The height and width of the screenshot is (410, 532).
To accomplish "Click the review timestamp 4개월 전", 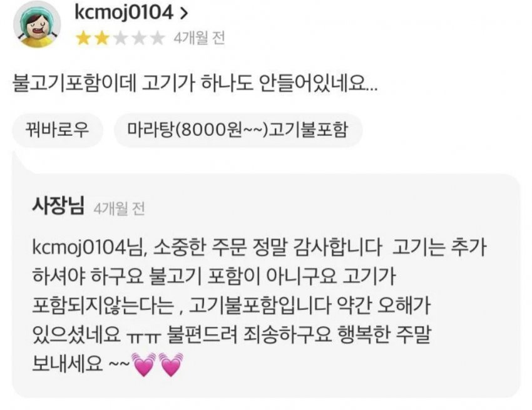I will click(x=199, y=38).
